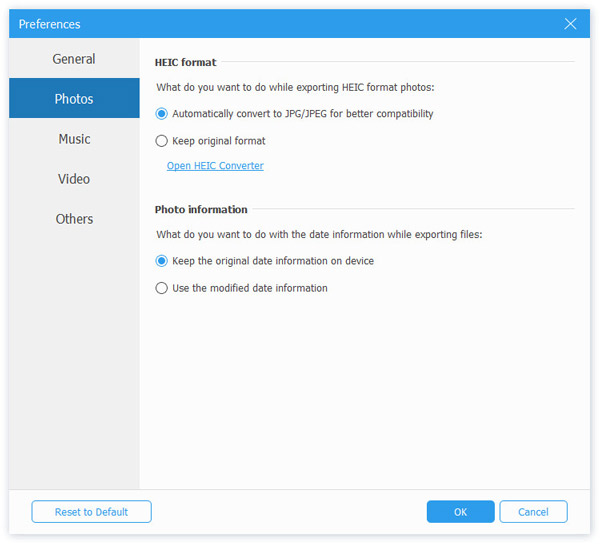Open the General preferences tab
The height and width of the screenshot is (544, 600).
click(x=74, y=59)
